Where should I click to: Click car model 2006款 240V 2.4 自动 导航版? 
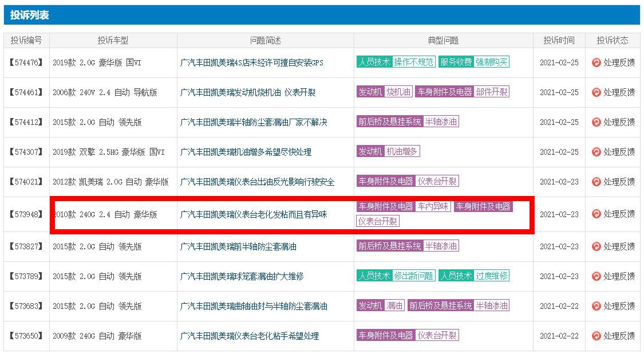point(105,92)
